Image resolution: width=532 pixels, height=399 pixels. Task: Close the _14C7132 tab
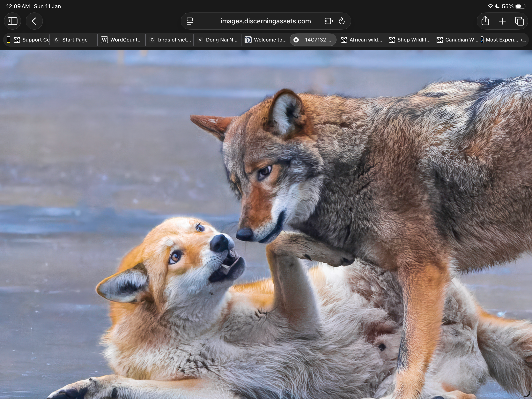(x=296, y=40)
